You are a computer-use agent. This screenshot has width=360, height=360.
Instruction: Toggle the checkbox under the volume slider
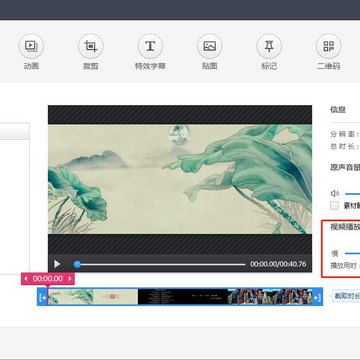click(334, 205)
